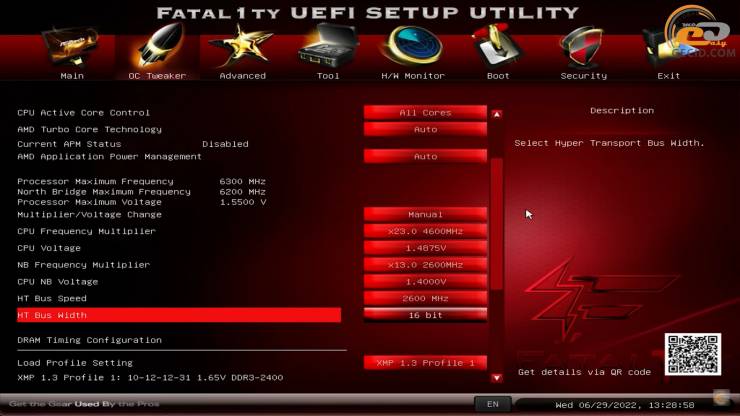Screen dimensions: 740x416
Task: Switch to the Main tab label
Action: (x=72, y=76)
